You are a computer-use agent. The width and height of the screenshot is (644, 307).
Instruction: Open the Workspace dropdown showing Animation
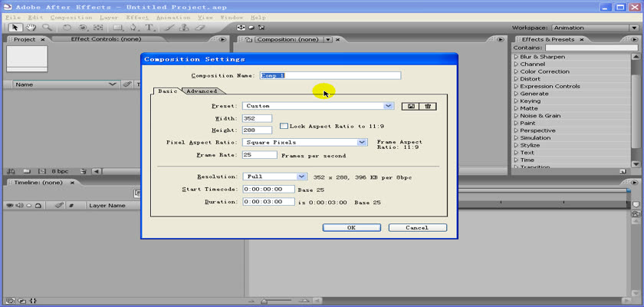(595, 28)
